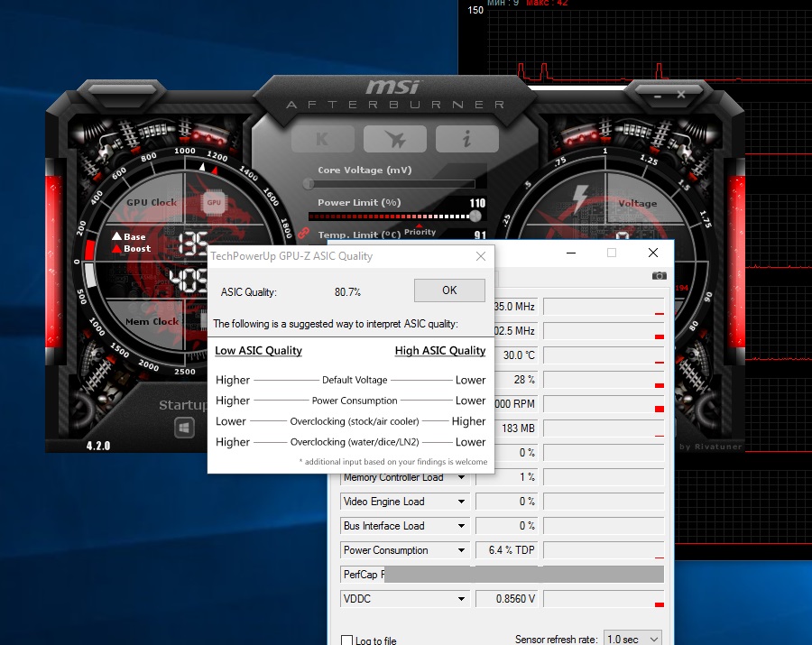Click the Priority marker on Temp Limit
This screenshot has width=812, height=645.
click(420, 231)
